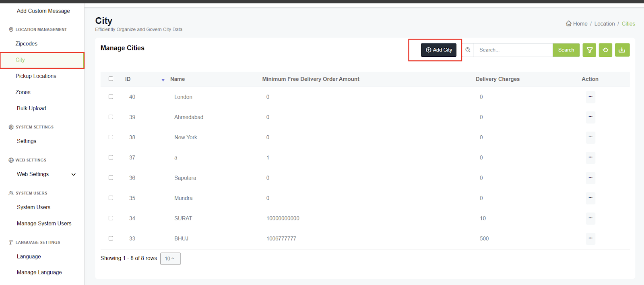This screenshot has width=644, height=285.
Task: Expand the Web Settings chevron
Action: 74,174
